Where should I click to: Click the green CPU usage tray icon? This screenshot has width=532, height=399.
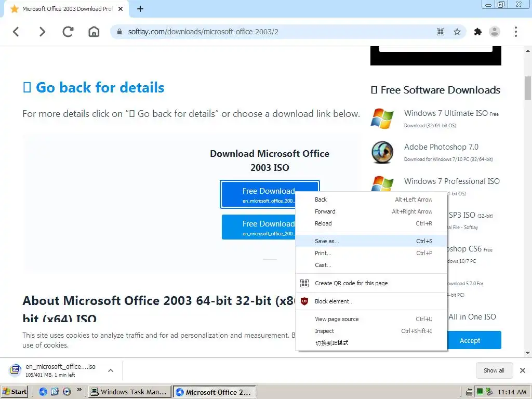point(480,392)
